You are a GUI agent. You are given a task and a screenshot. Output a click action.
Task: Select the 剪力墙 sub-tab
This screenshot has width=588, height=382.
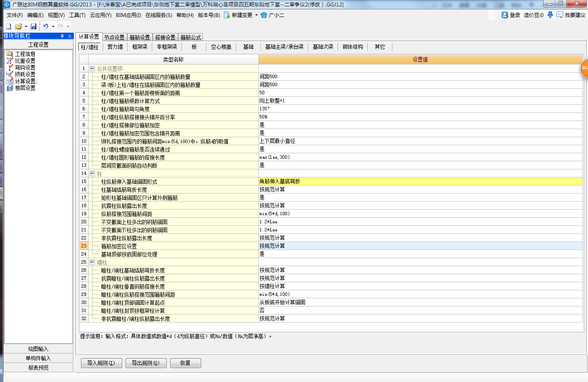click(115, 47)
